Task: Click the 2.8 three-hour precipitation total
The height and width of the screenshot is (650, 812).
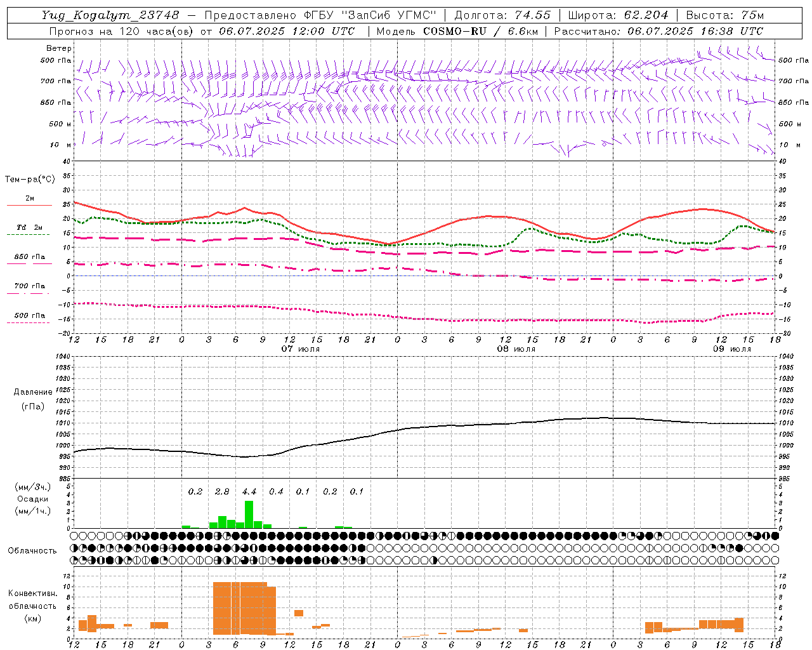Action: (222, 491)
